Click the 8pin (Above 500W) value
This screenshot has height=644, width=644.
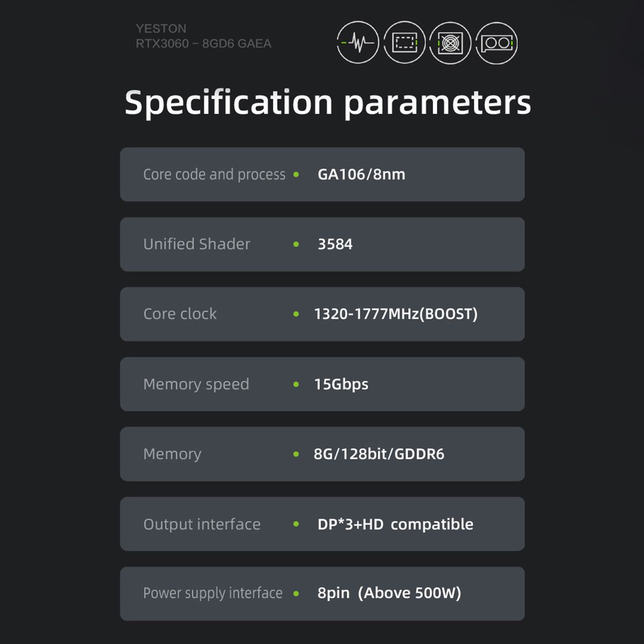click(x=389, y=593)
